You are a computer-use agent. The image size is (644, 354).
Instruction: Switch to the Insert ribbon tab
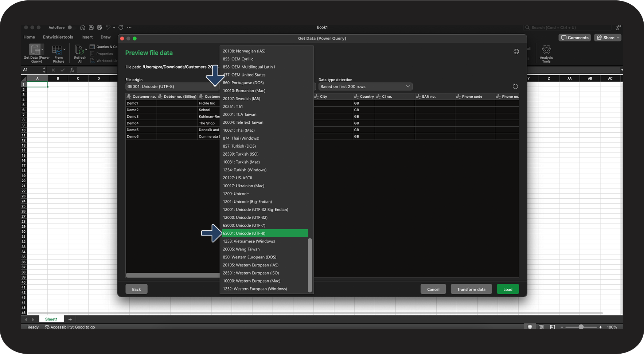coord(87,37)
